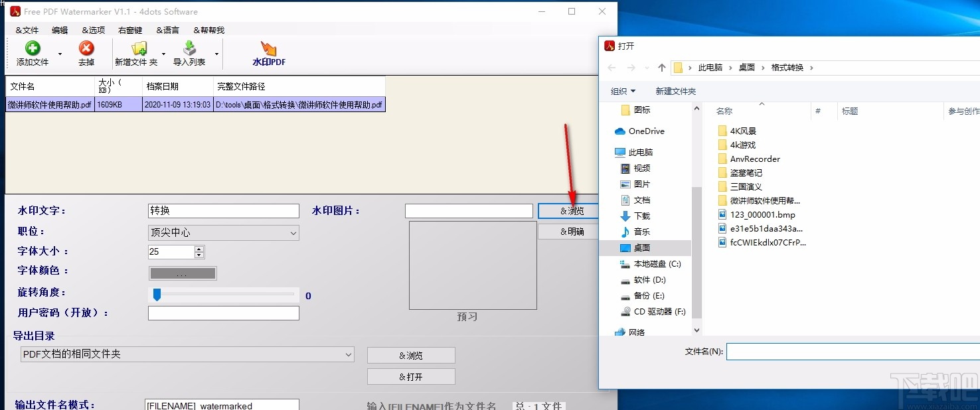980x410 pixels.
Task: Click Forward arrow in Open dialog
Action: (631, 68)
